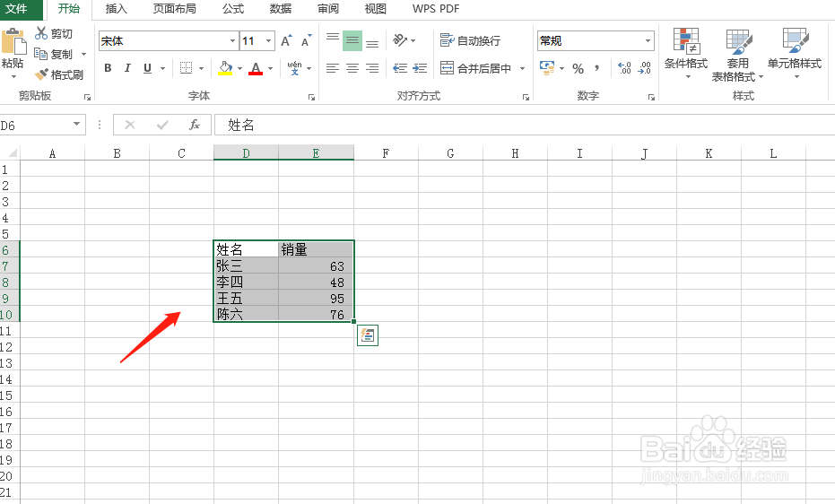Screen dimensions: 835x504
Task: Expand the 数字 number dialog launcher
Action: tap(651, 98)
